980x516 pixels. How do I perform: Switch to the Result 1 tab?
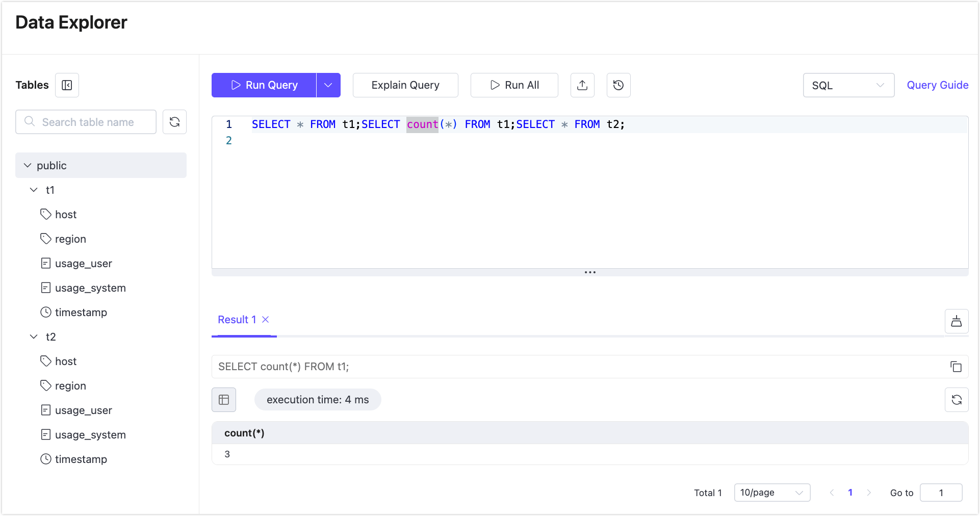click(x=237, y=320)
